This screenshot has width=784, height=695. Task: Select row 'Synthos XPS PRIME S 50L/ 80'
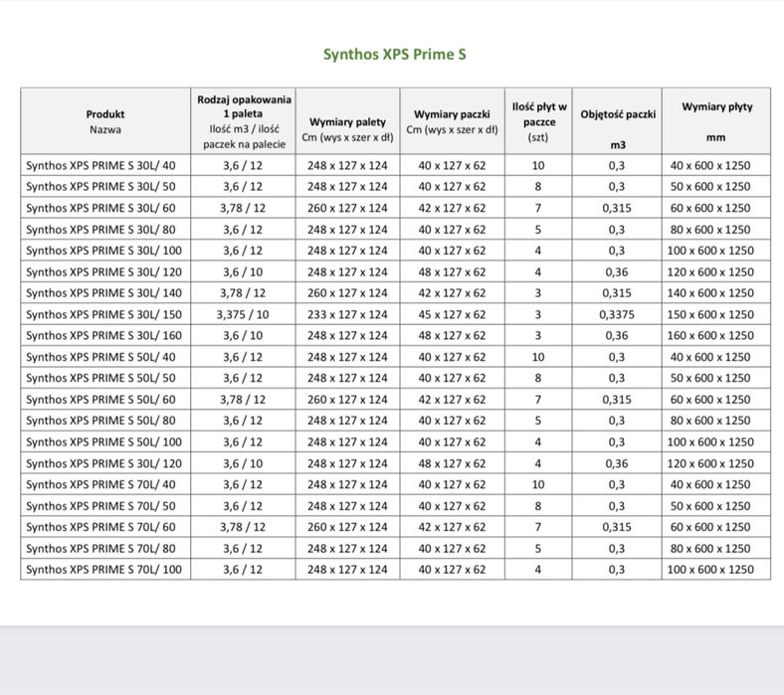[396, 421]
